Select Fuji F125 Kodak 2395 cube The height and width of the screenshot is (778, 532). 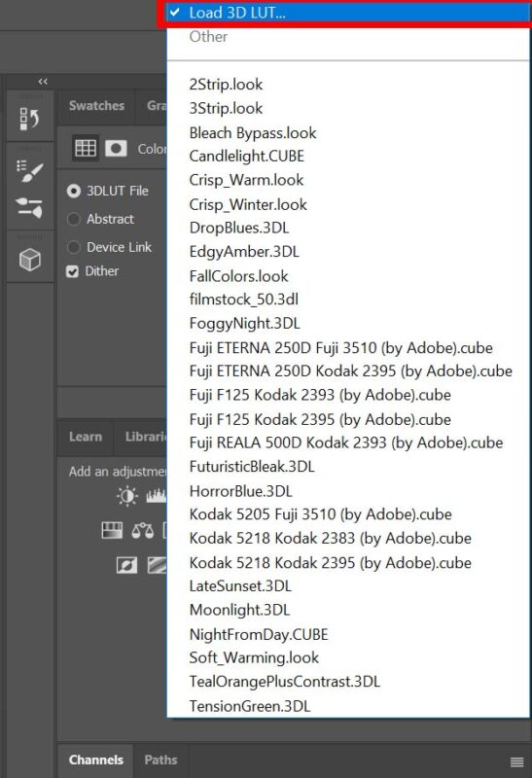click(348, 419)
